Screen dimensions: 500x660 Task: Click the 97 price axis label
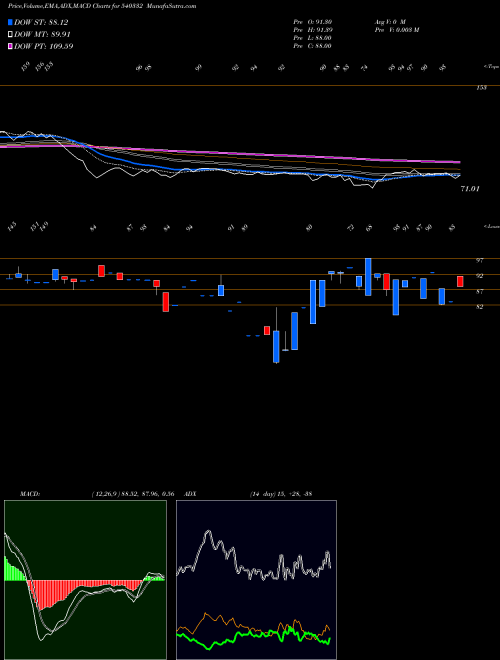click(479, 261)
